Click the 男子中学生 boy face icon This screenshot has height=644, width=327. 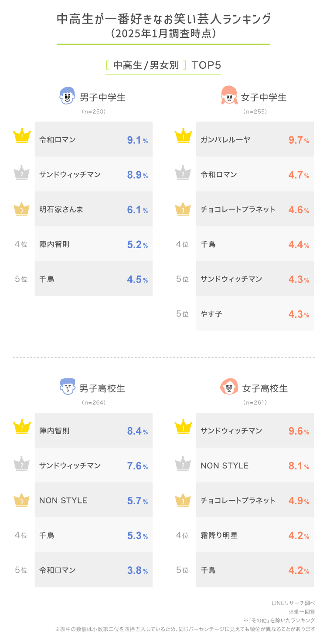click(x=67, y=96)
